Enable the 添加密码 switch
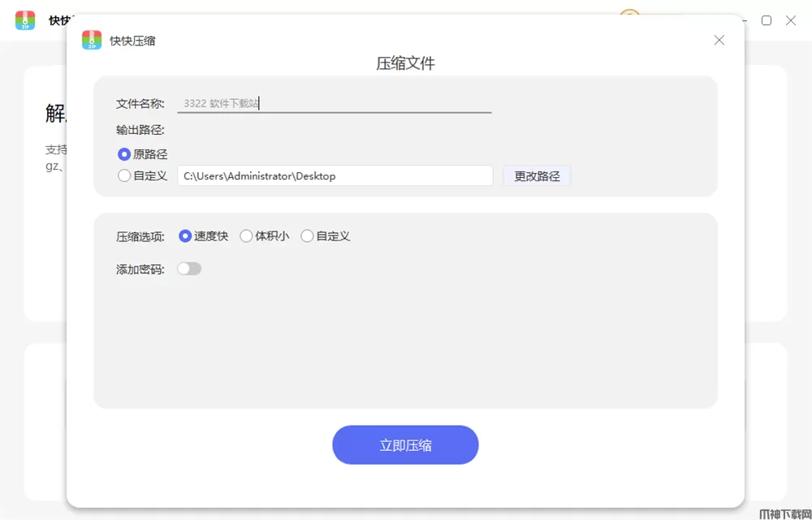The image size is (812, 520). pos(189,269)
